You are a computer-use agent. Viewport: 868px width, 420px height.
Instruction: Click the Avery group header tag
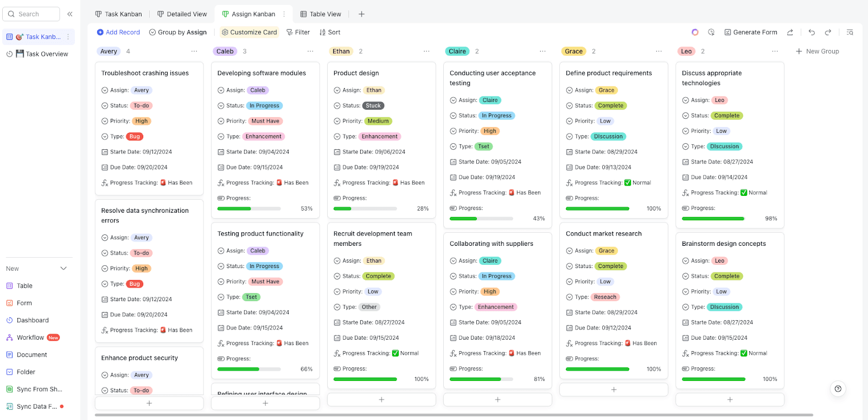point(108,52)
